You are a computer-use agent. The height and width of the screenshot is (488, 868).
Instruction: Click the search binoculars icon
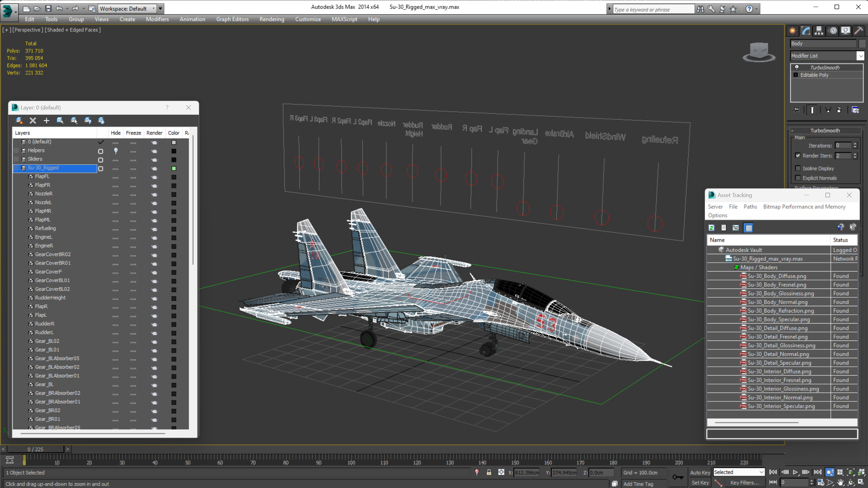point(700,9)
